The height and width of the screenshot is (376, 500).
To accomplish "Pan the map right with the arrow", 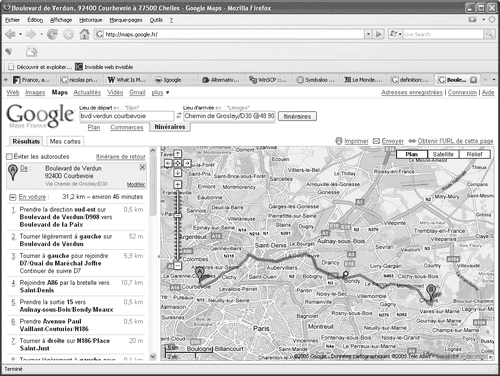I will click(187, 163).
